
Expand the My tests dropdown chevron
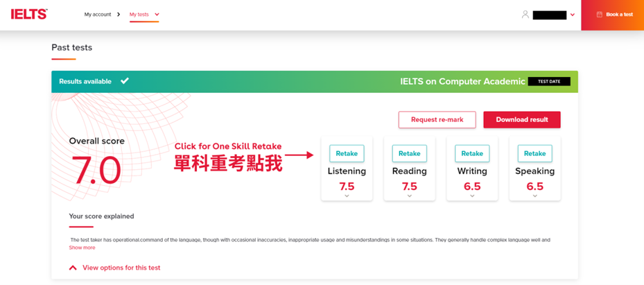coord(157,15)
